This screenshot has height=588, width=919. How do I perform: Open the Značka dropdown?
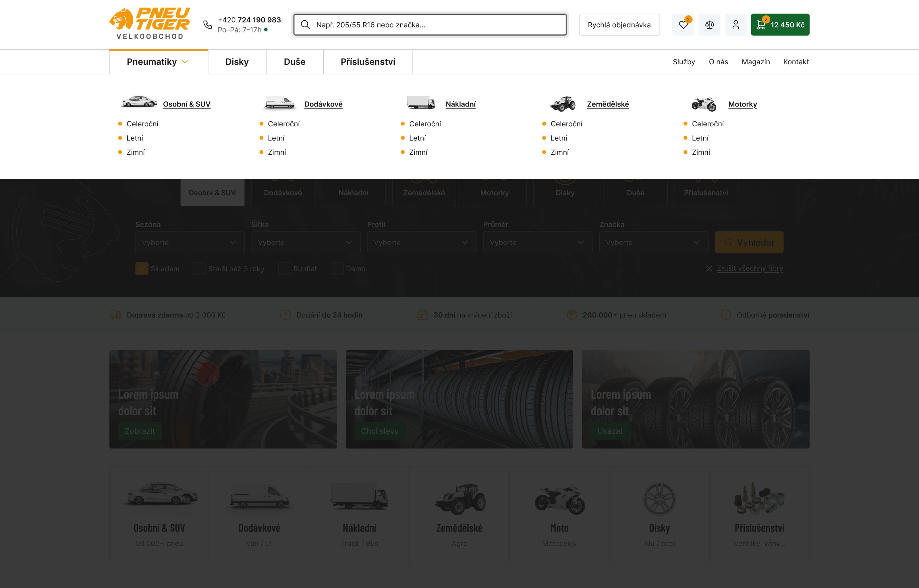coord(654,242)
